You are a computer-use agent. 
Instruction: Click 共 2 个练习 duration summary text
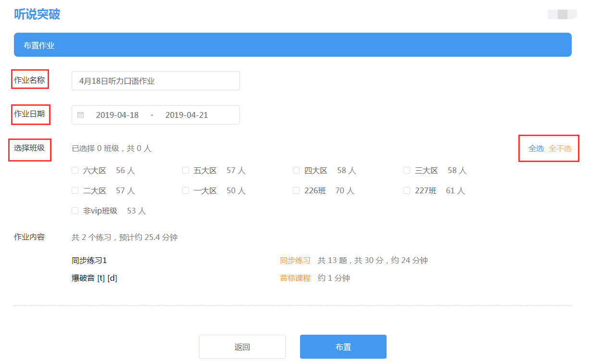click(x=125, y=237)
